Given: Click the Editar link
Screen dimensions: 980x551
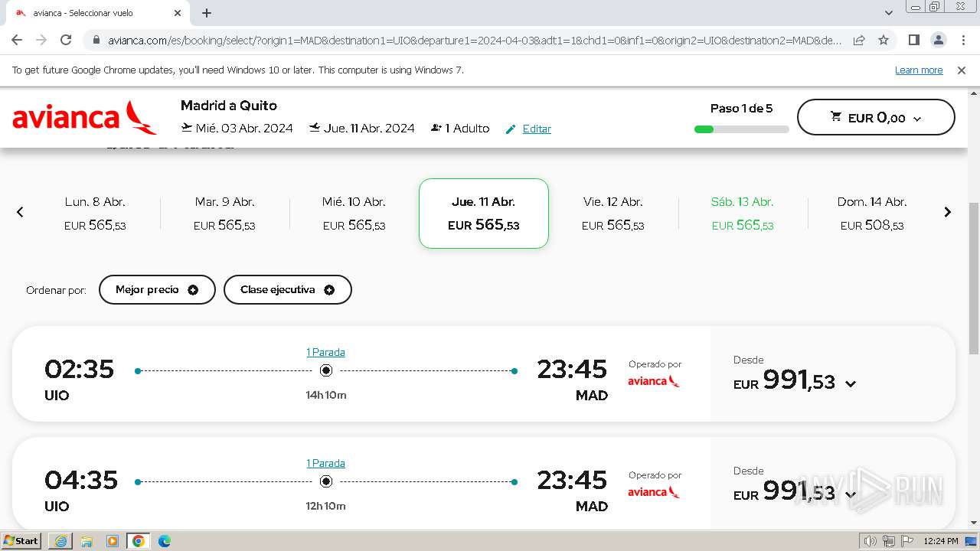Looking at the screenshot, I should pos(537,129).
